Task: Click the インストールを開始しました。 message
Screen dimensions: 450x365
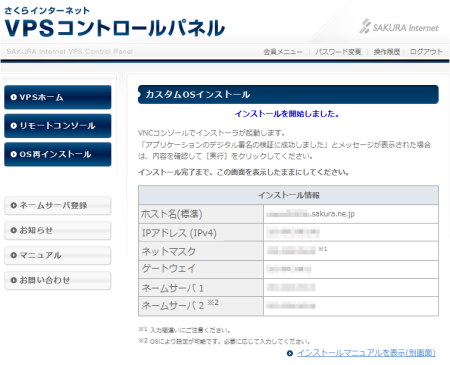Action: click(287, 114)
